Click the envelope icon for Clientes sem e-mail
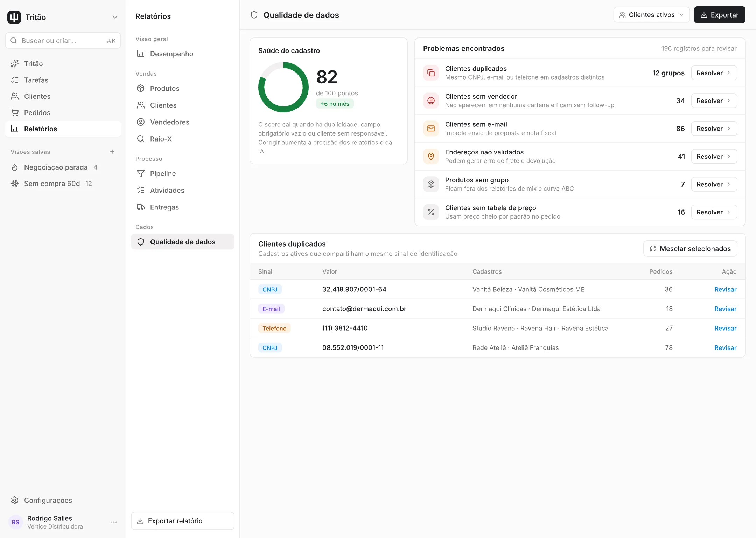This screenshot has width=756, height=538. pyautogui.click(x=431, y=129)
